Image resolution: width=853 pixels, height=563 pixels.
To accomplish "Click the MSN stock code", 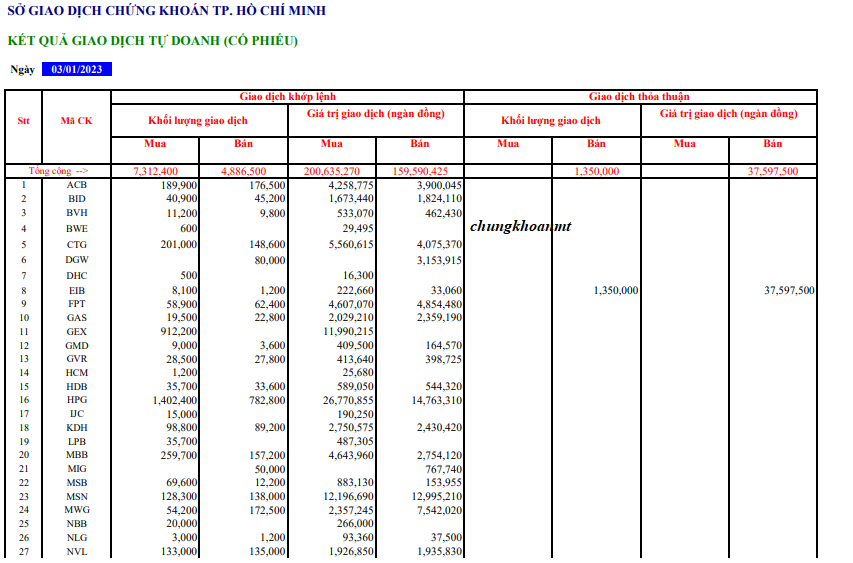I will (x=77, y=497).
